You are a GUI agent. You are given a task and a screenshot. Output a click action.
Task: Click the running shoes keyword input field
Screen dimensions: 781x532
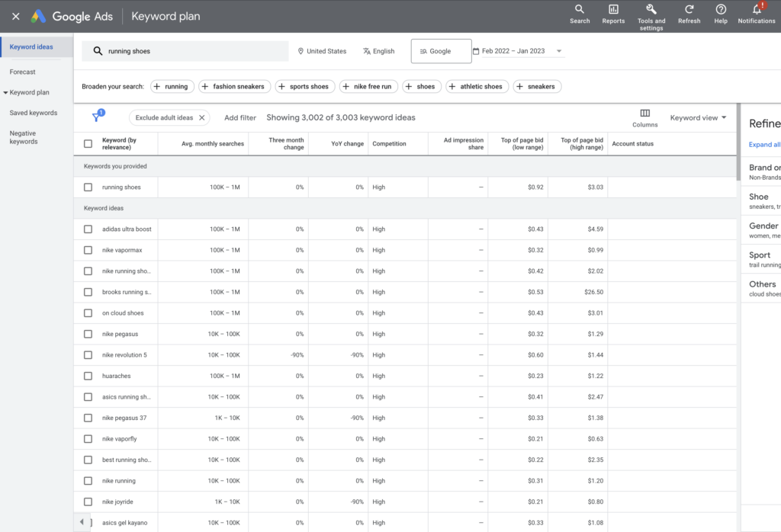(185, 51)
